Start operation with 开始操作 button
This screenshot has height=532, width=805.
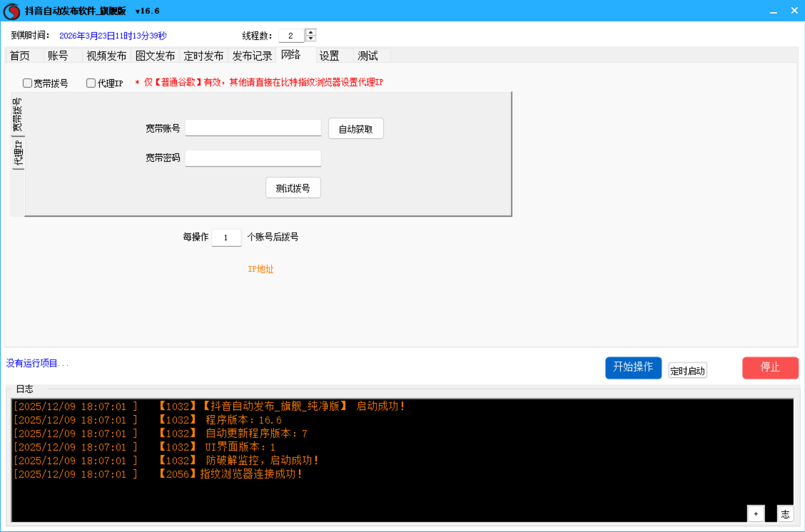coord(633,368)
